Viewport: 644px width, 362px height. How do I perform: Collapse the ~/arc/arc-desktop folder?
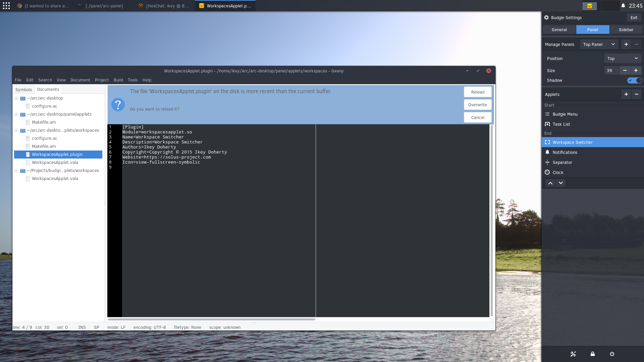tap(16, 98)
